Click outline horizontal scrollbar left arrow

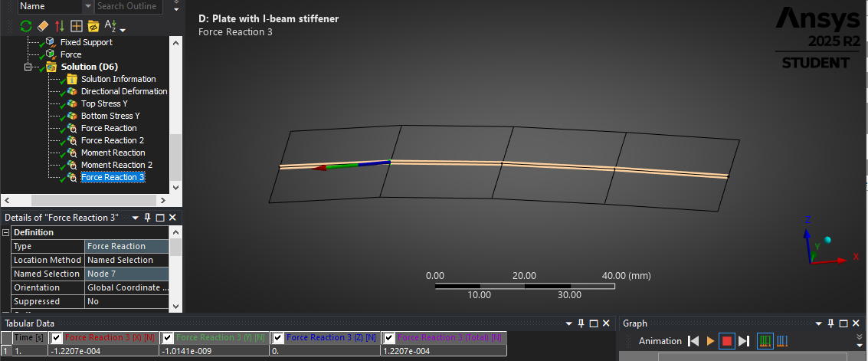coord(8,200)
